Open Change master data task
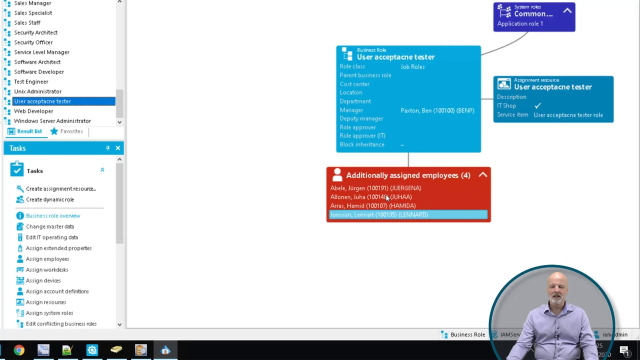Image resolution: width=640 pixels, height=360 pixels. point(50,227)
